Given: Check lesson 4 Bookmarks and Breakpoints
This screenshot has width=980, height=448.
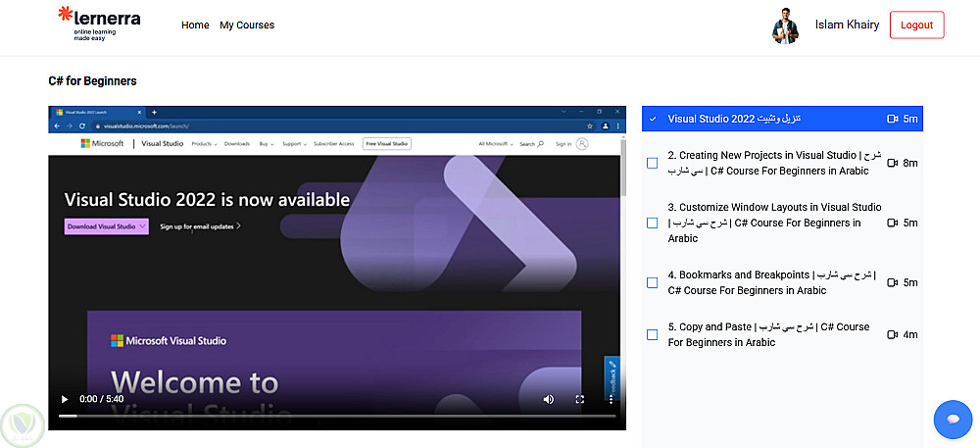Looking at the screenshot, I should pyautogui.click(x=653, y=283).
